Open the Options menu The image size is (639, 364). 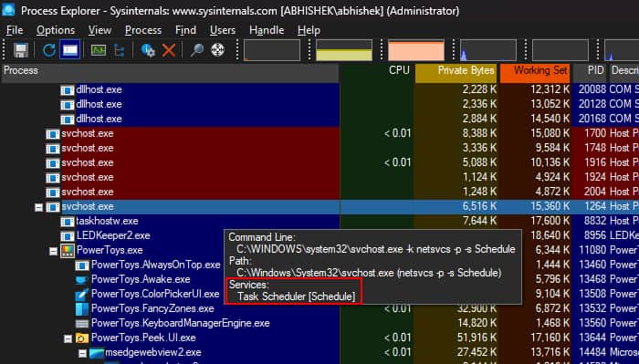(56, 30)
